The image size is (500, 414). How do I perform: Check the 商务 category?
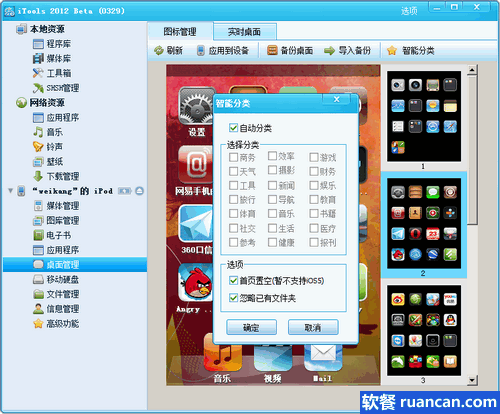pos(233,157)
